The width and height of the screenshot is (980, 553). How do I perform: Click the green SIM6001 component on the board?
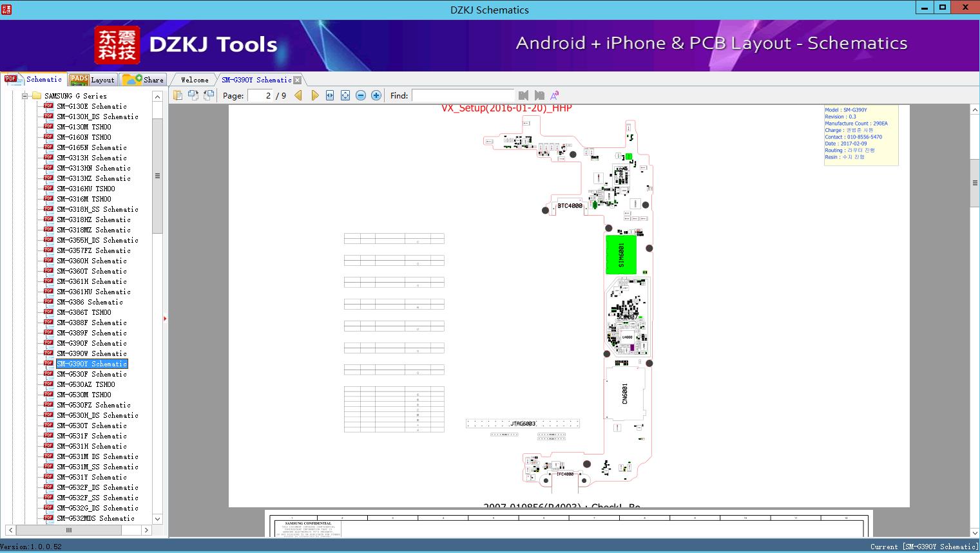(x=621, y=254)
